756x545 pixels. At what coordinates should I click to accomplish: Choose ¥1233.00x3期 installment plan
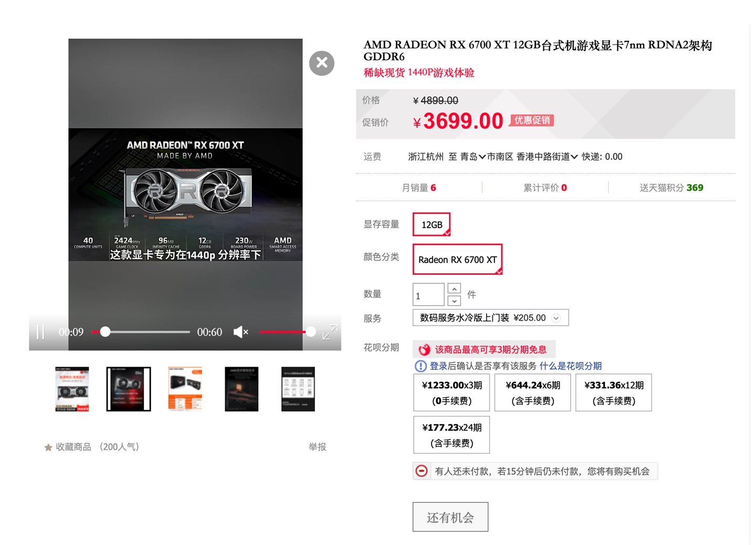pos(451,392)
